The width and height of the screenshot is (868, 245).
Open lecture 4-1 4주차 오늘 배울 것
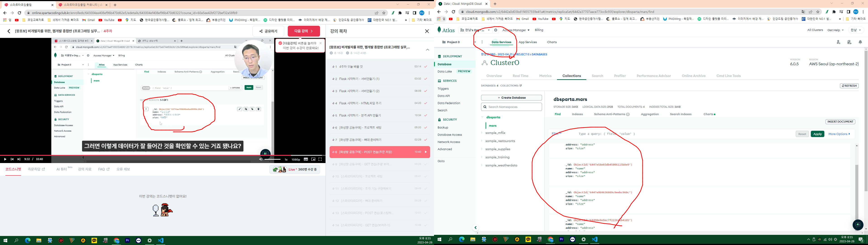click(x=380, y=67)
